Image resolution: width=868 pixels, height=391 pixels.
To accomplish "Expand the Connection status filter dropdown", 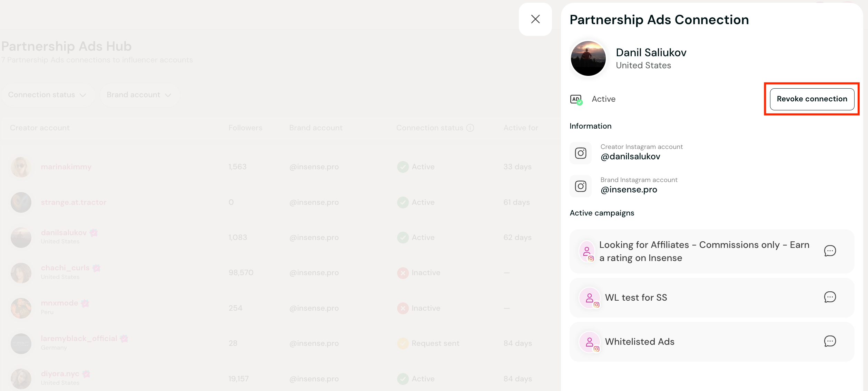I will tap(47, 95).
